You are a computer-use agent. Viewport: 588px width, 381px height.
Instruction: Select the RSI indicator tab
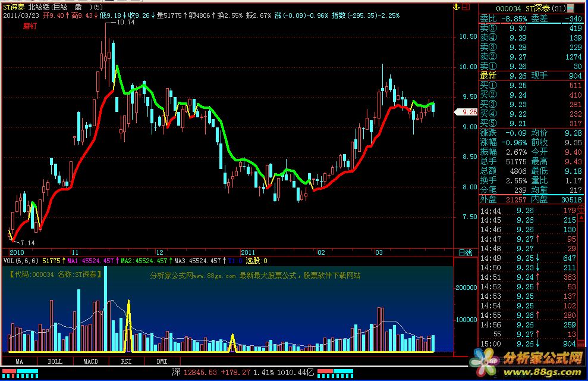coord(127,361)
